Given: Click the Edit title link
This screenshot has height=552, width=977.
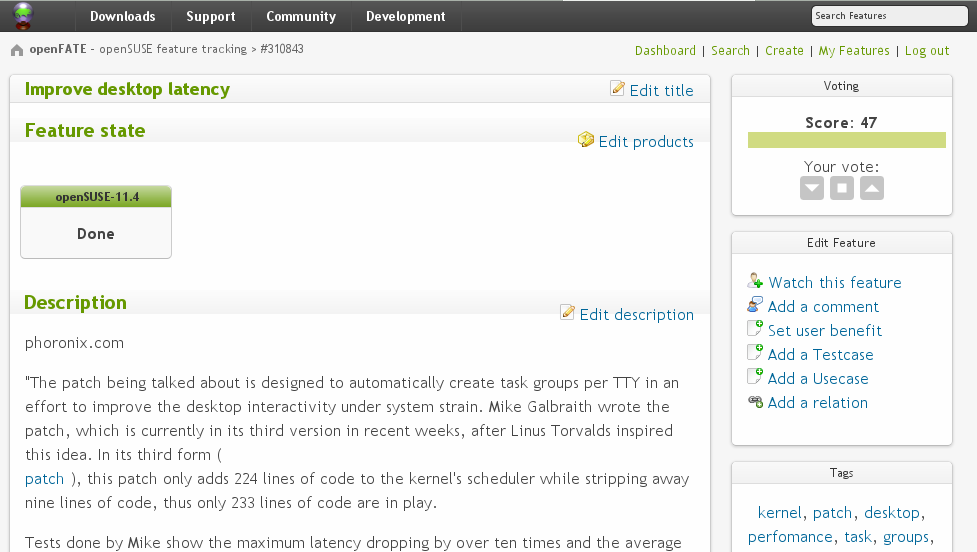Looking at the screenshot, I should click(x=661, y=91).
